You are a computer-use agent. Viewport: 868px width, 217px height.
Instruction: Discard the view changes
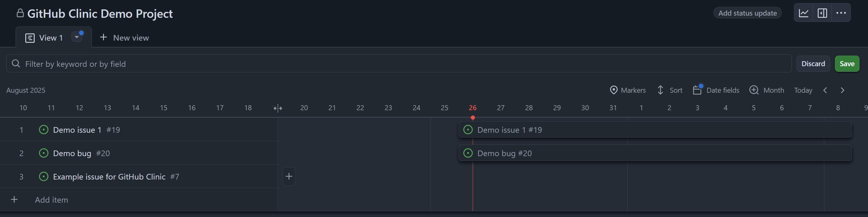813,64
